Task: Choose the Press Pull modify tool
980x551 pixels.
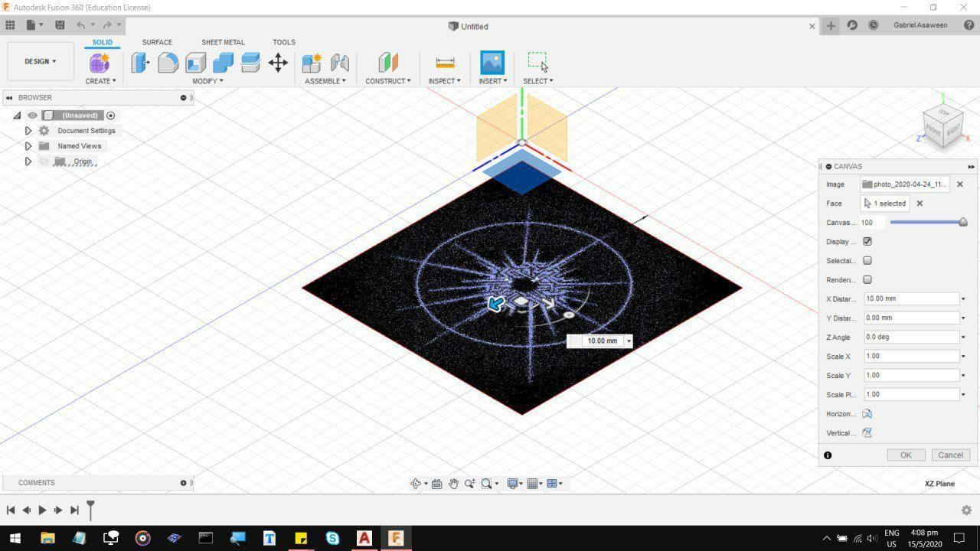Action: (140, 63)
